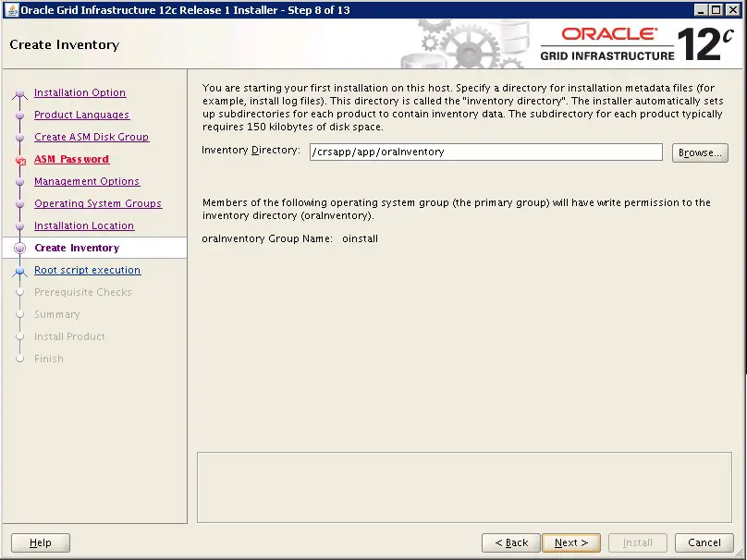
Task: Click the Management Options step bullet
Action: (x=20, y=182)
